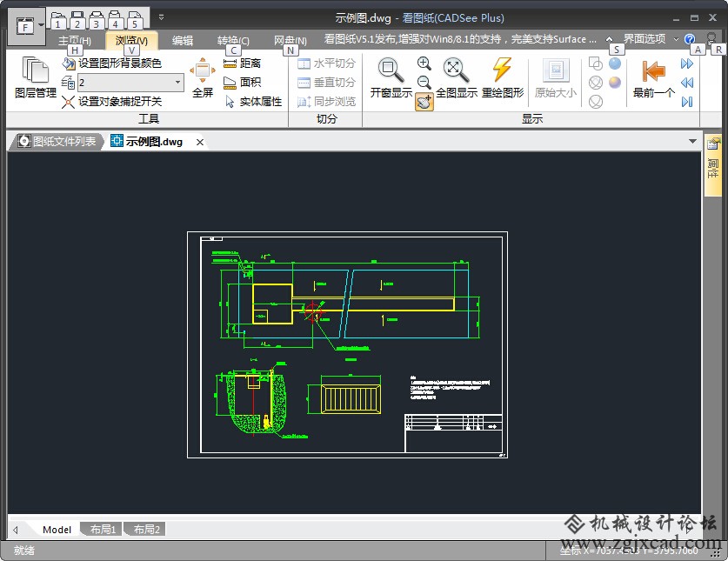Toggle the pan hand tool

tap(424, 102)
